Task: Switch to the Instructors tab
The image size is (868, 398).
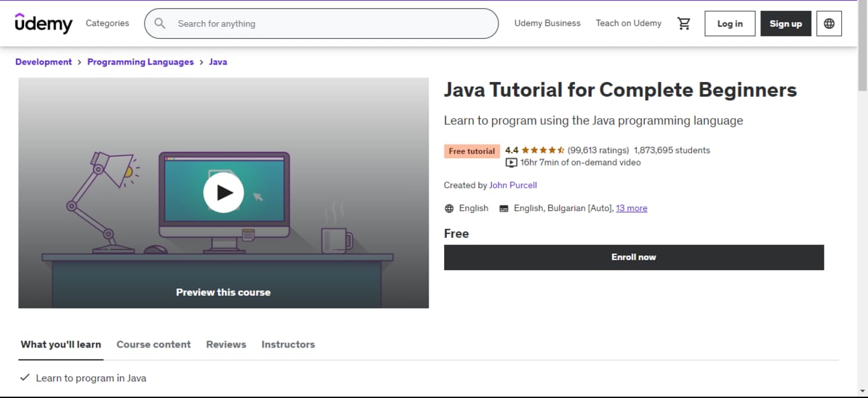Action: (x=288, y=344)
